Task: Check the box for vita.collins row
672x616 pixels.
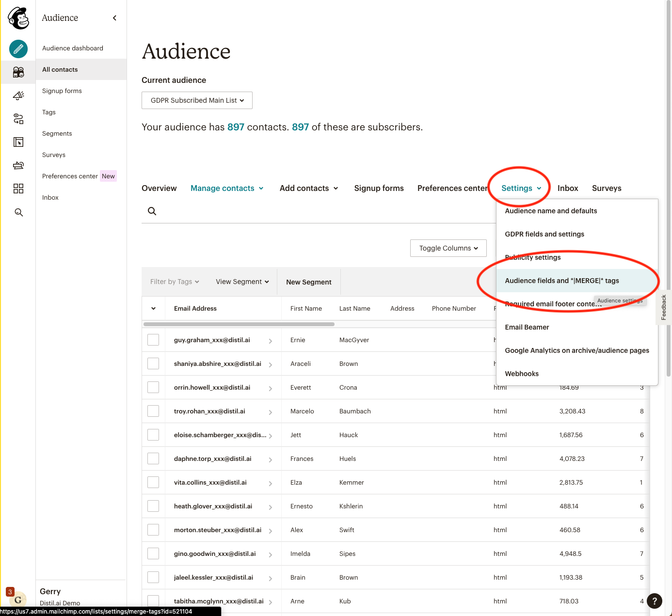Action: click(153, 482)
